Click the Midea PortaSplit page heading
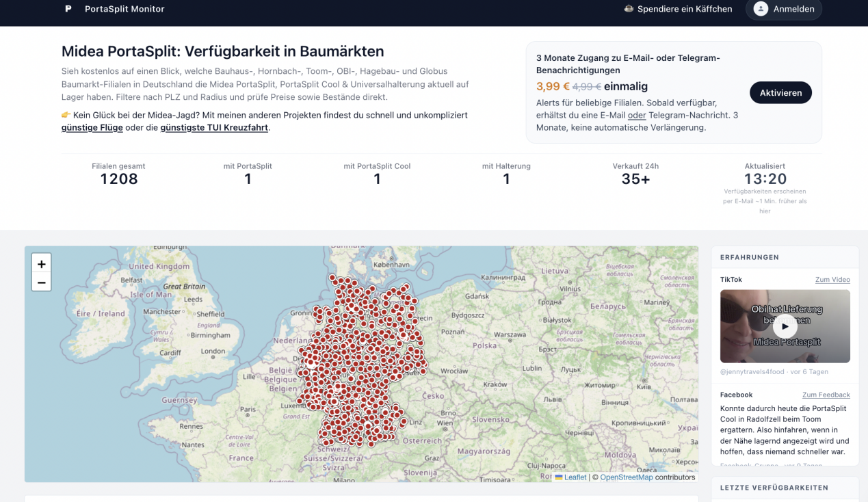The width and height of the screenshot is (868, 502). pyautogui.click(x=223, y=51)
